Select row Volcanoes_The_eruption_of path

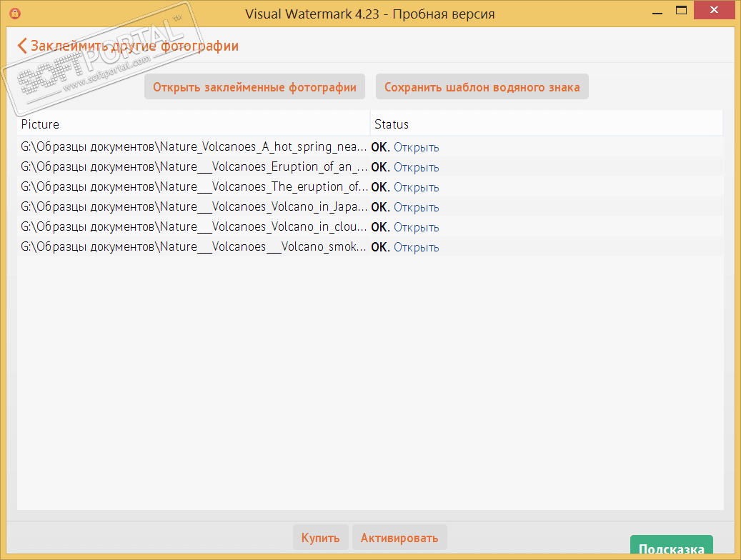(x=193, y=186)
